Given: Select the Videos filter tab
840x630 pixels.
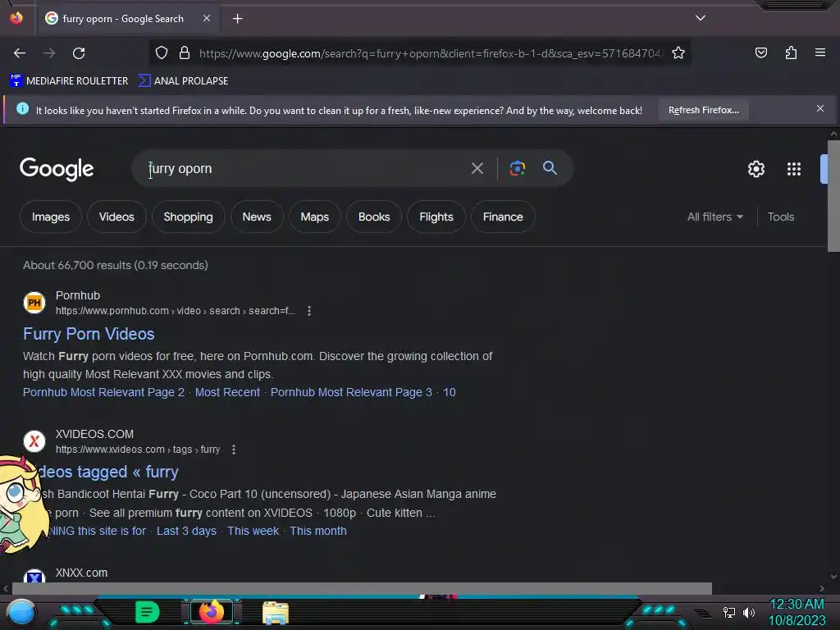Looking at the screenshot, I should [x=116, y=217].
